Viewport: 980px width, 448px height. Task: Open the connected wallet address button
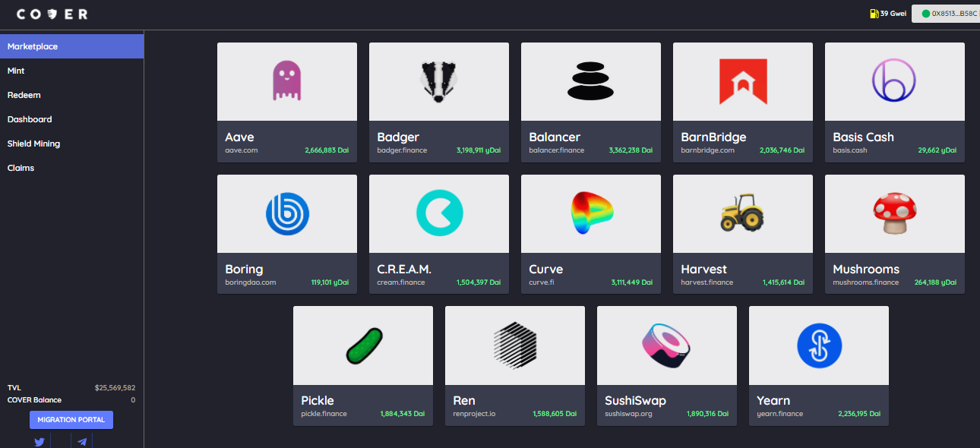(945, 14)
